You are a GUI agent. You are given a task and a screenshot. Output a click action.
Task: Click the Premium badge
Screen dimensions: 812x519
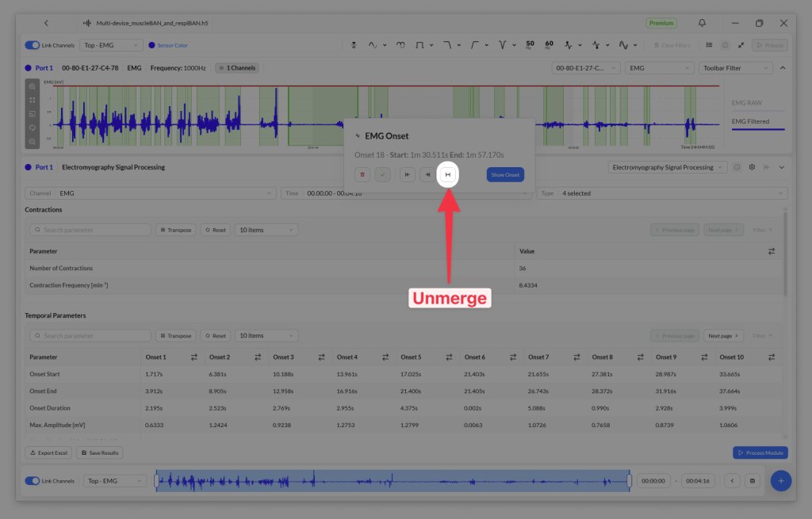pyautogui.click(x=661, y=23)
